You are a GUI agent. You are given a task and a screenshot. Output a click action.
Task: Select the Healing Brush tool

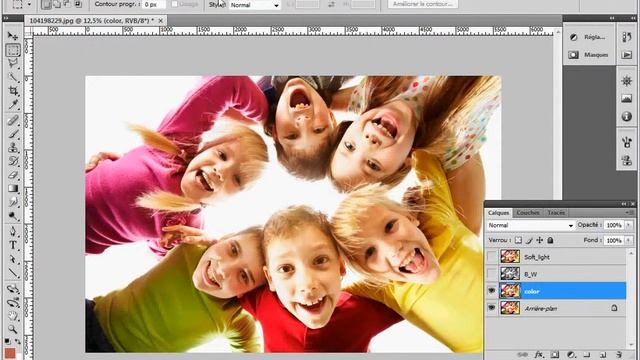pyautogui.click(x=13, y=120)
